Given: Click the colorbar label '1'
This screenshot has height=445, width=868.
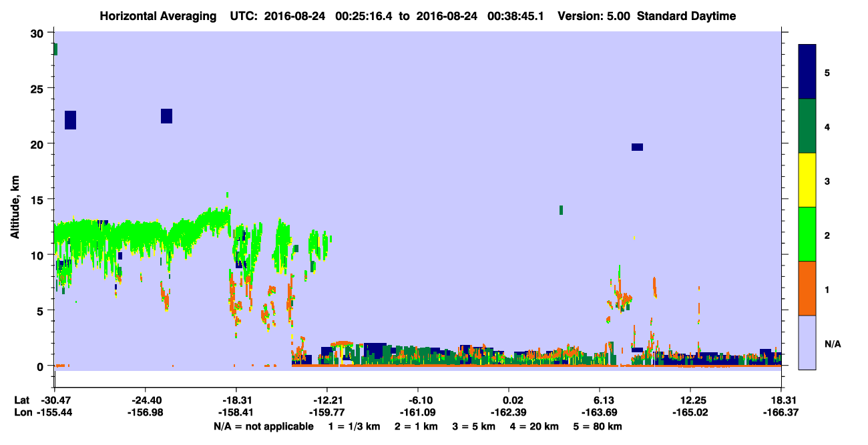Looking at the screenshot, I should (827, 290).
